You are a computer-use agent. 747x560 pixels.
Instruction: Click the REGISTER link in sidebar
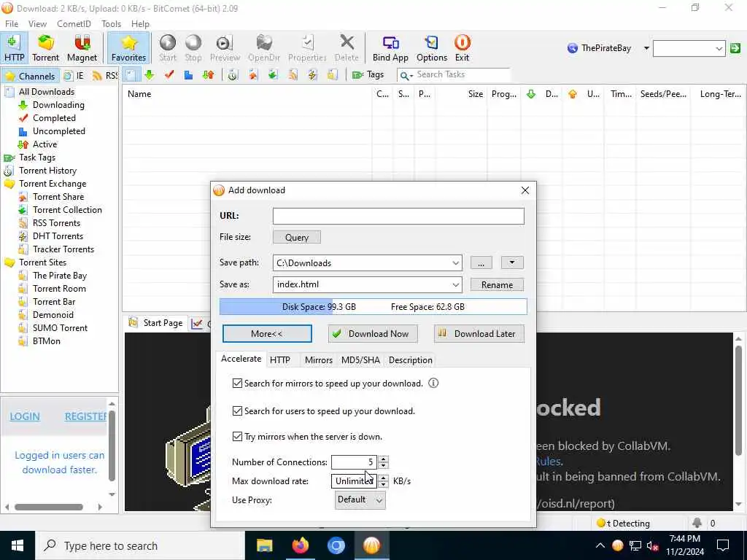click(86, 416)
